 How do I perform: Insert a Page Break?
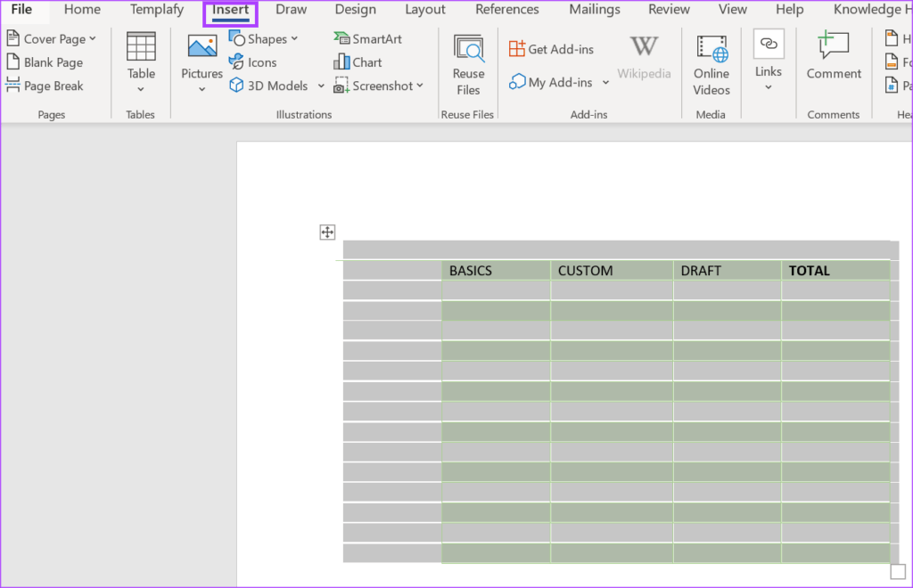click(53, 86)
